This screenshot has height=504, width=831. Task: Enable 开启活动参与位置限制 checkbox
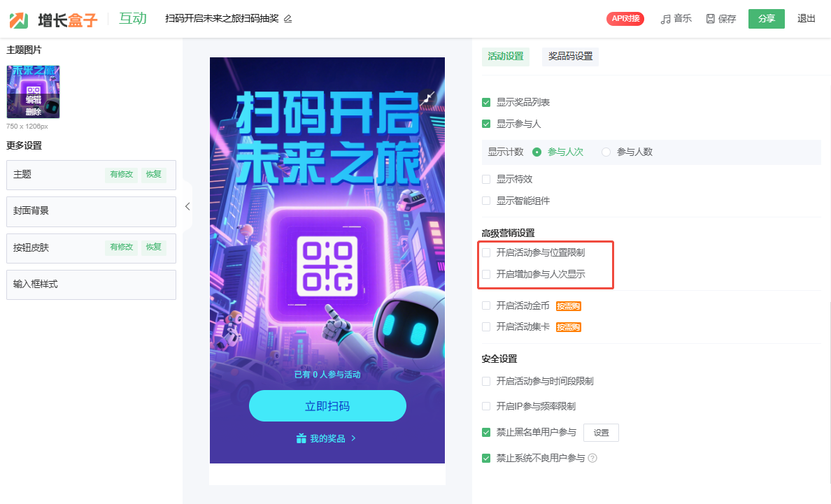tap(486, 252)
